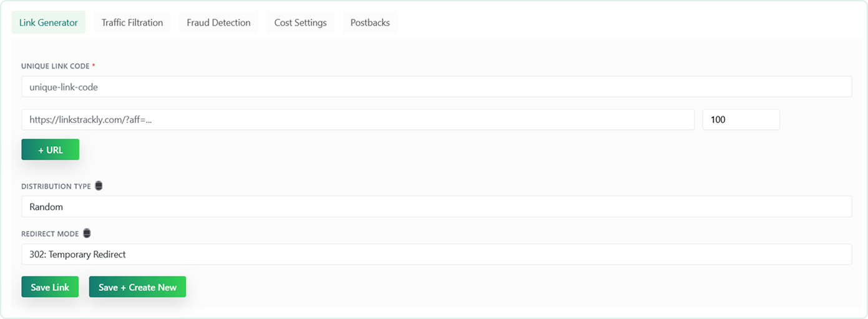868x319 pixels.
Task: Click the REDIRECT MODE label text
Action: point(50,234)
